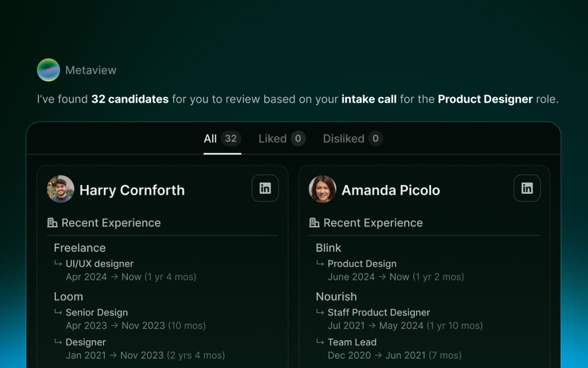Screen dimensions: 588x368
Task: Click the bold '32 candidates' text
Action: click(x=130, y=99)
